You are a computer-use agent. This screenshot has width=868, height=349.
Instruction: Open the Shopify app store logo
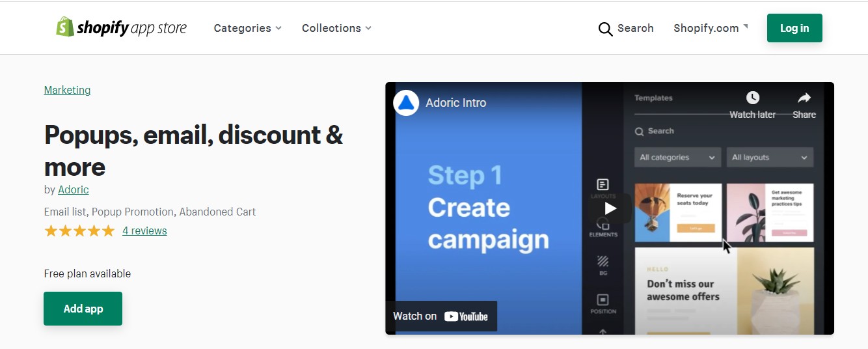[x=121, y=27]
